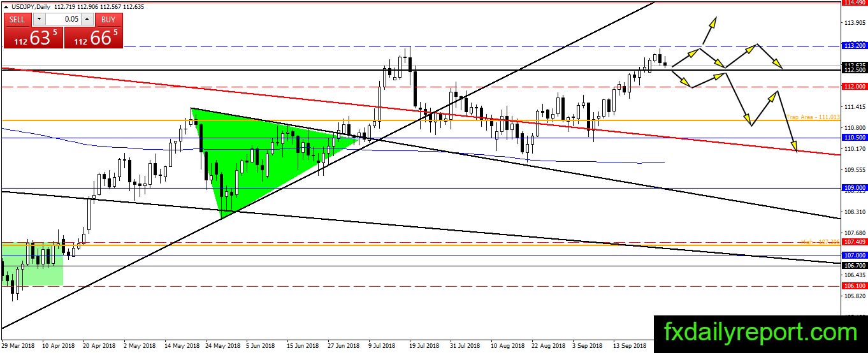Click the Trap Area - 111.013 label
The image size is (868, 353).
[x=813, y=117]
